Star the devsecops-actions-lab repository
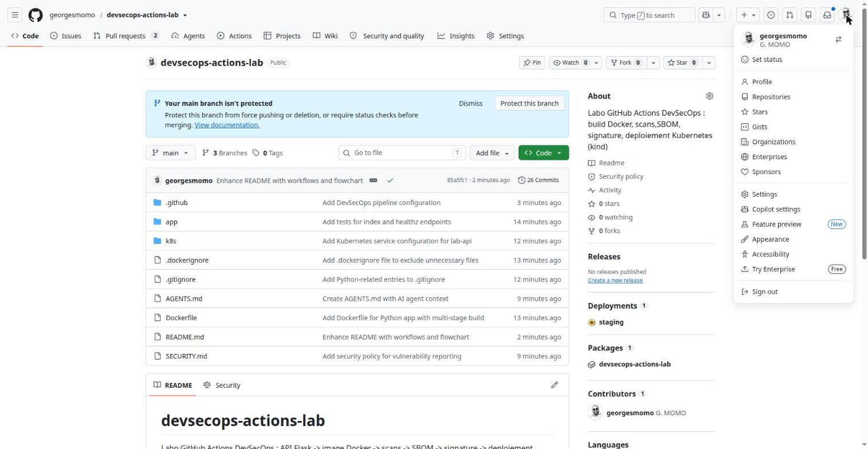Image resolution: width=868 pixels, height=449 pixels. pyautogui.click(x=682, y=62)
